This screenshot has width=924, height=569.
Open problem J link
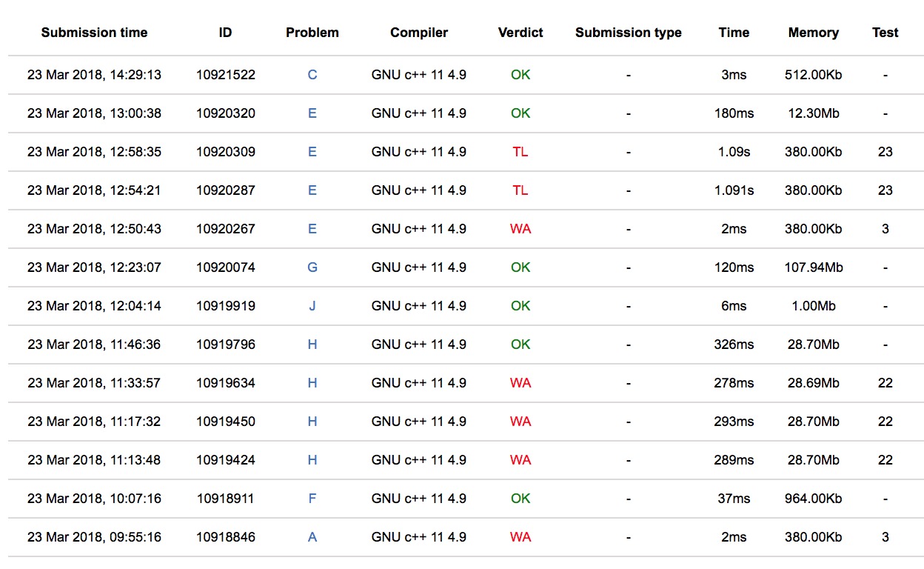tap(312, 306)
